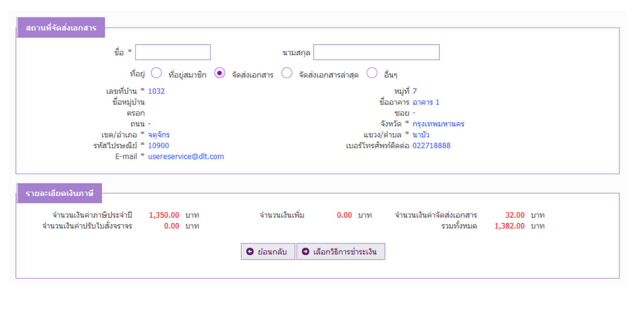Click the เลือกวิธีการชำระเงิน button
The width and height of the screenshot is (644, 324).
pos(341,252)
